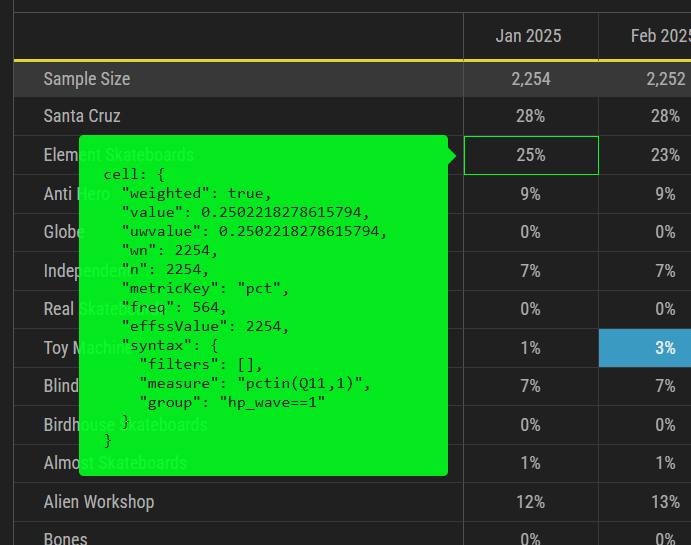Click the "group": "hp_wave==1" tooltip line
691x545 pixels.
pyautogui.click(x=232, y=403)
